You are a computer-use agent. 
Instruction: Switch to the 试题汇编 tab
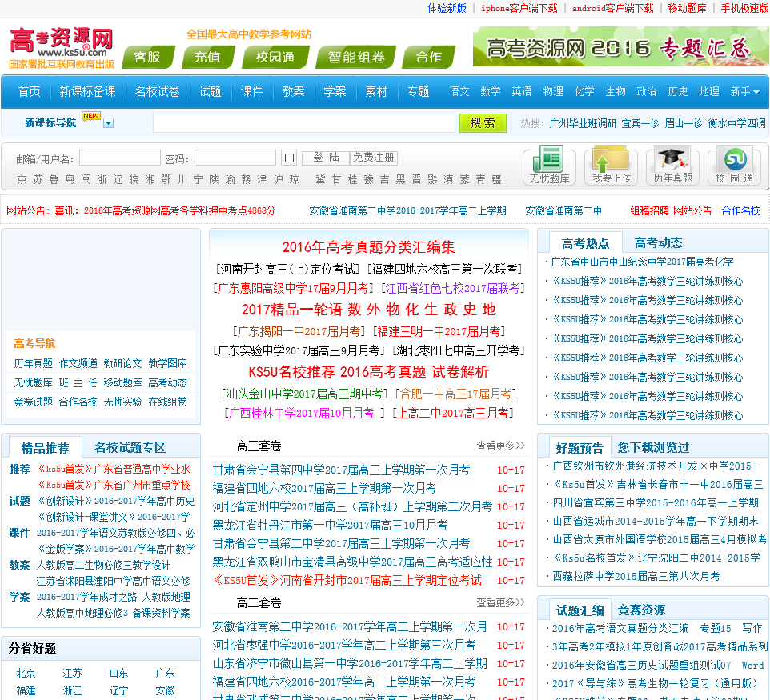coord(580,610)
